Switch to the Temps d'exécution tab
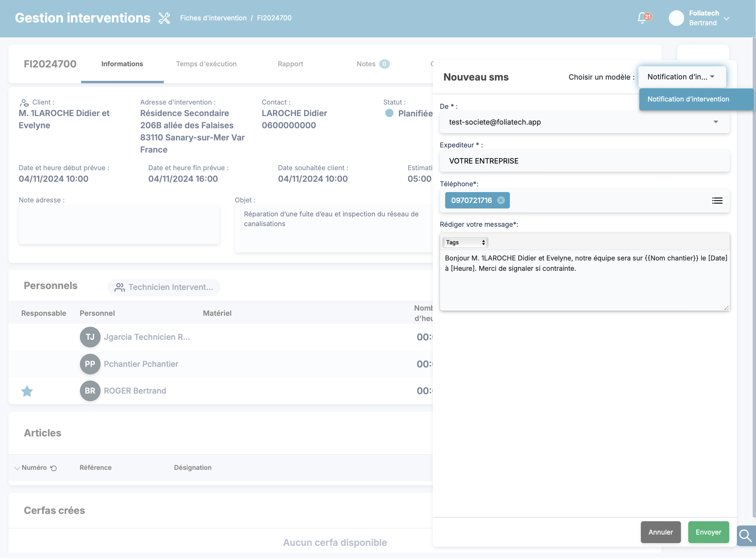Viewport: 756px width, 558px height. [206, 64]
